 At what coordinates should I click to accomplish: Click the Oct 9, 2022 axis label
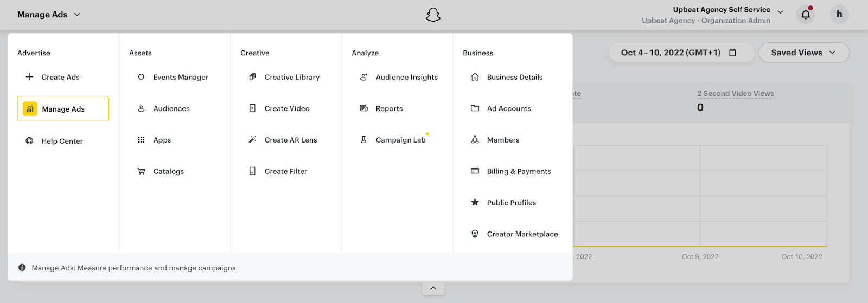pos(700,257)
